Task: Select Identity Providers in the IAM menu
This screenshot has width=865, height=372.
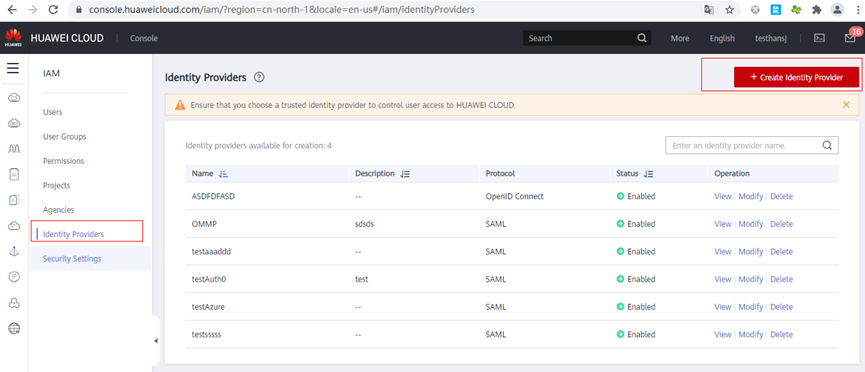Action: 73,234
